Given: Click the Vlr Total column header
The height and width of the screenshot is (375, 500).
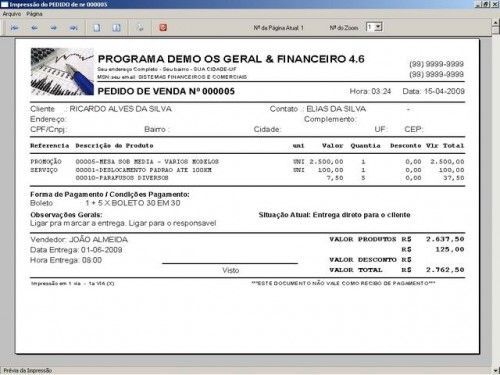Looking at the screenshot, I should [445, 146].
